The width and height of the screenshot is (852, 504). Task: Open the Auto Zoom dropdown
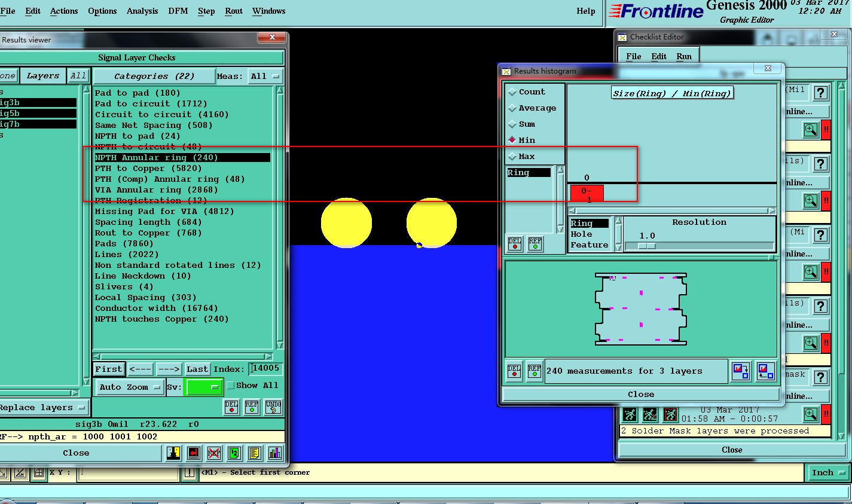tap(130, 387)
